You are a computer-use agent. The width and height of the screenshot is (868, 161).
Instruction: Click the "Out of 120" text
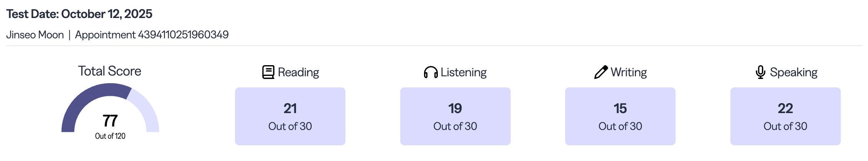click(x=110, y=136)
